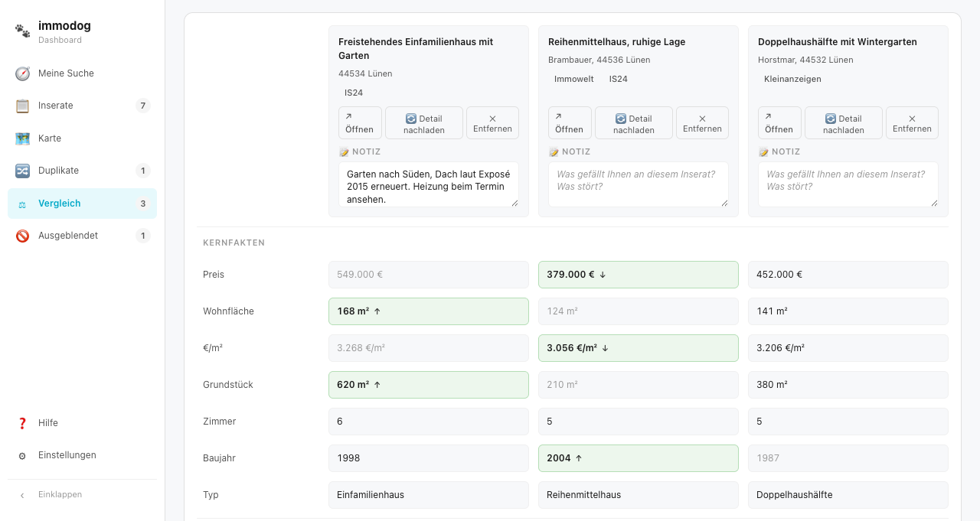980x521 pixels.
Task: Click the 3.268 €/m² cell
Action: click(x=429, y=348)
